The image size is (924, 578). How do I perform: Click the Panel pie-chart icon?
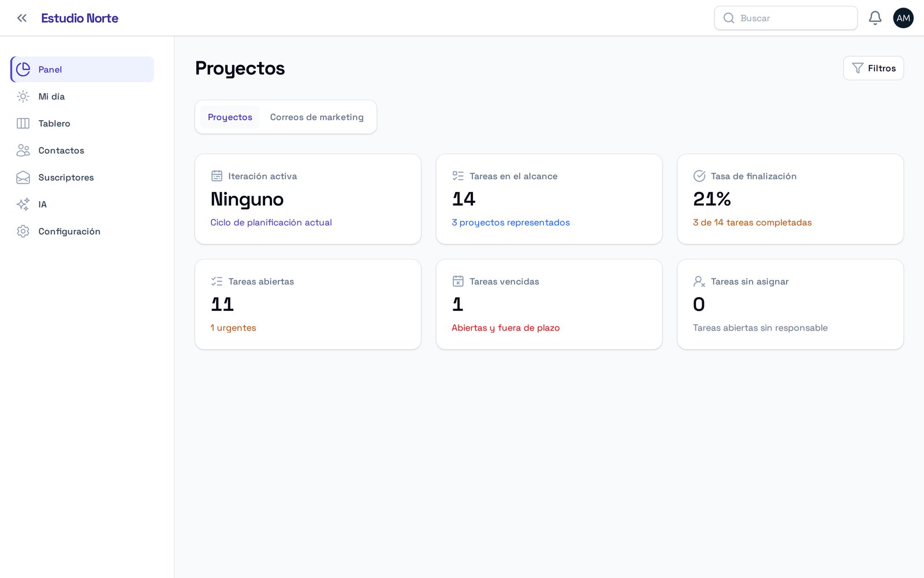(23, 69)
